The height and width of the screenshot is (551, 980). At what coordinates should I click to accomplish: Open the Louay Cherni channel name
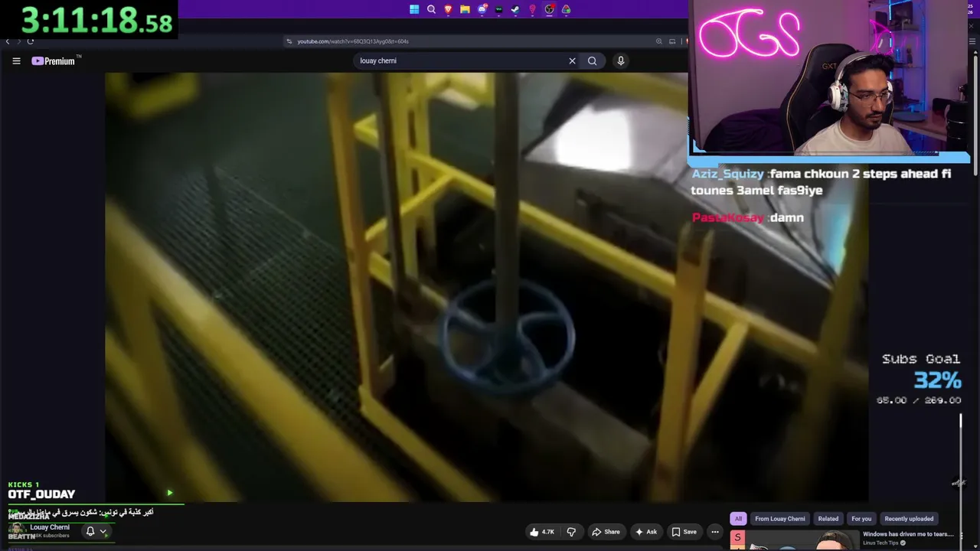(50, 527)
